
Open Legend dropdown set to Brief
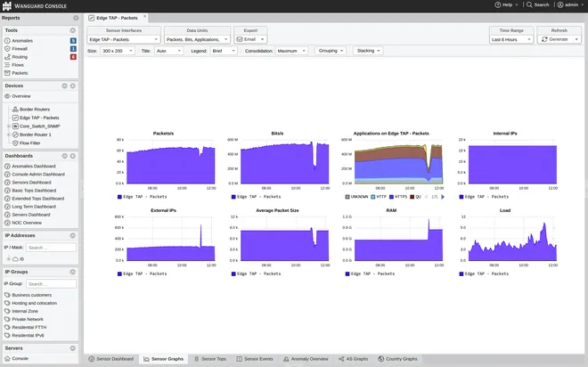224,51
